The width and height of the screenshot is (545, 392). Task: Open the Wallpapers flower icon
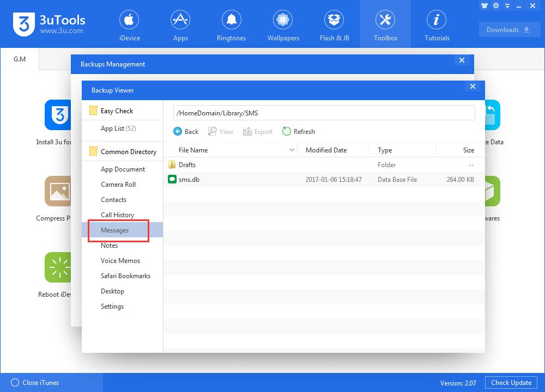(x=283, y=20)
